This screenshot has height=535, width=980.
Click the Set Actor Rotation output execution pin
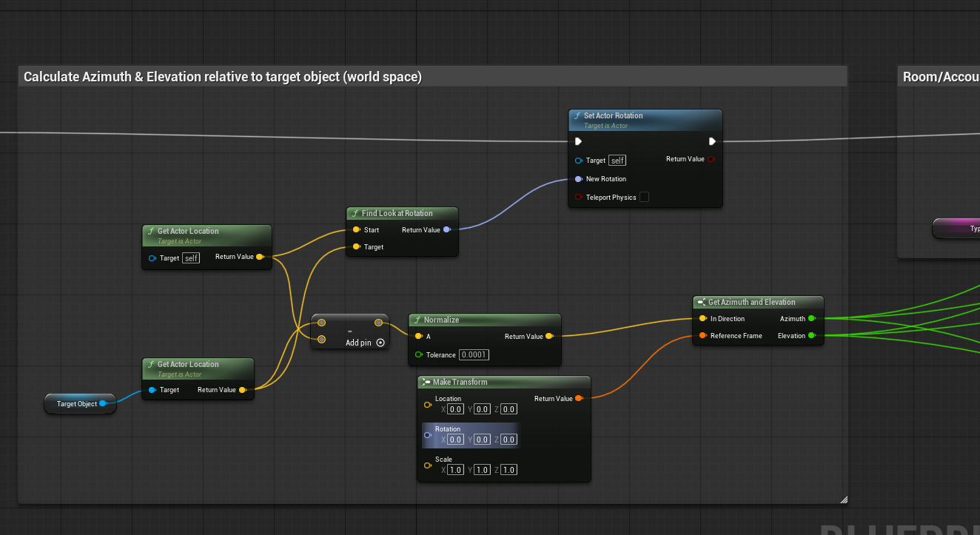pos(712,141)
